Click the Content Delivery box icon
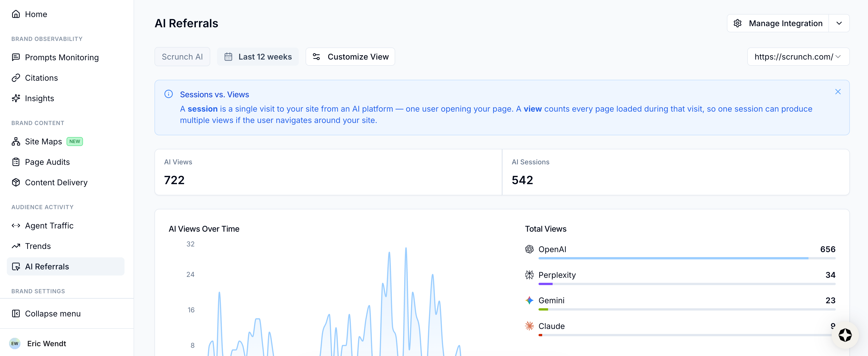Image resolution: width=868 pixels, height=356 pixels. (16, 182)
